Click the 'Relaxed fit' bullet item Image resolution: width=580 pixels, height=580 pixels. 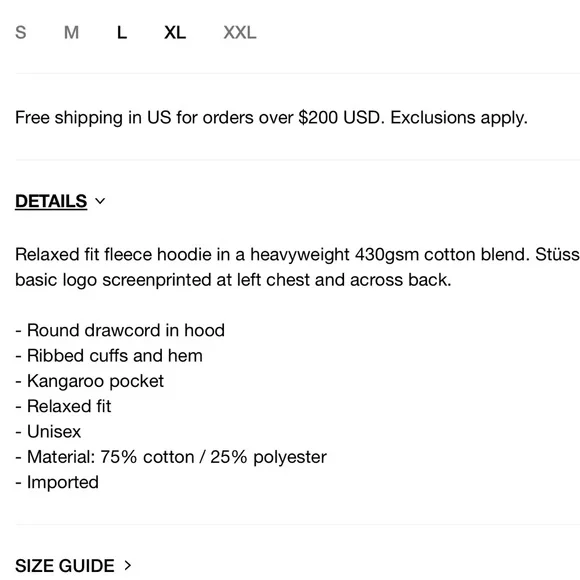click(x=63, y=406)
